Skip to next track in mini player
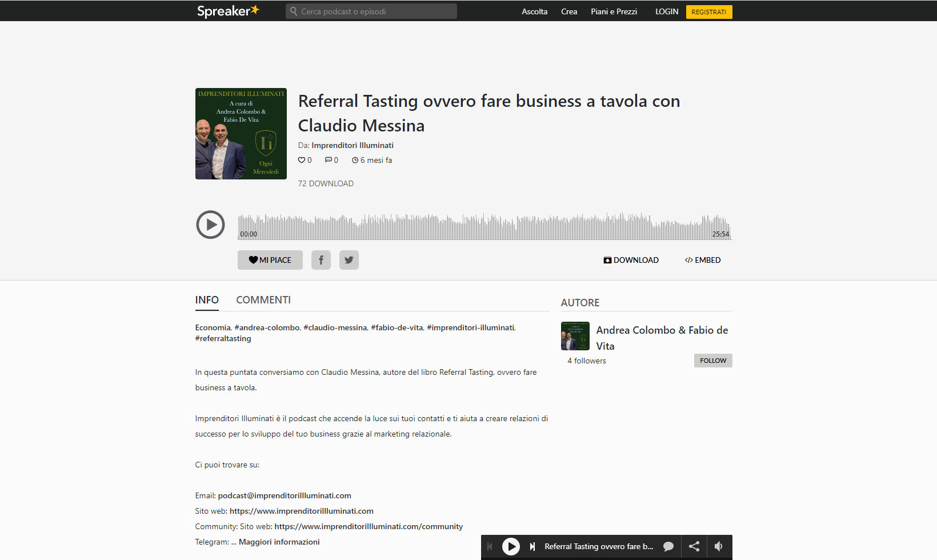Image resolution: width=937 pixels, height=560 pixels. [532, 546]
